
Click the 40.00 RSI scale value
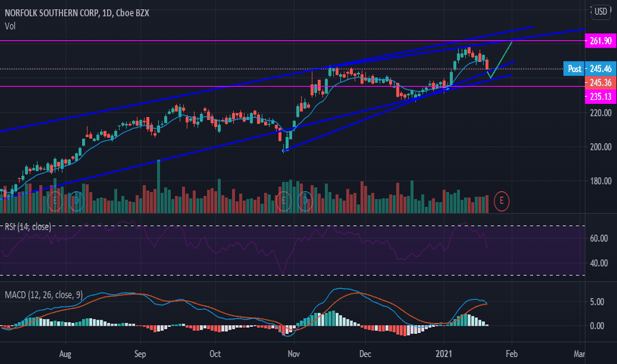click(598, 263)
